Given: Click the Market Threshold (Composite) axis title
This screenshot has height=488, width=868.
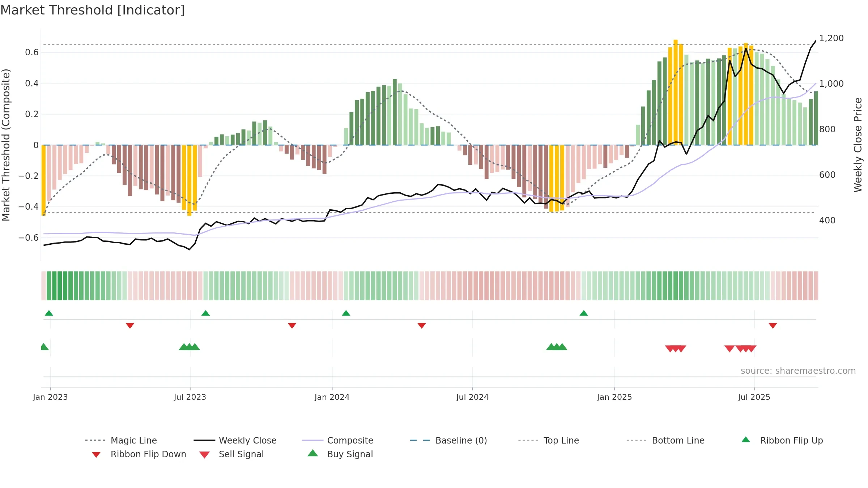Looking at the screenshot, I should (x=6, y=145).
